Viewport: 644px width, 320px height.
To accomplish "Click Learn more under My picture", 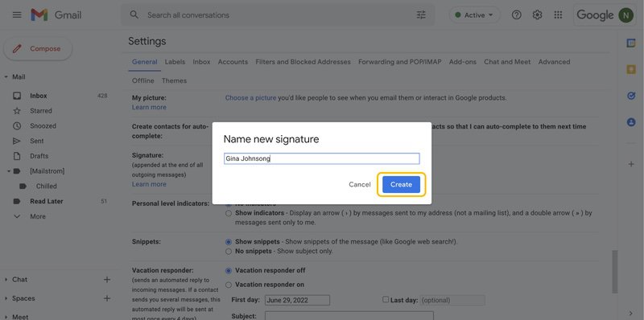I will [149, 108].
